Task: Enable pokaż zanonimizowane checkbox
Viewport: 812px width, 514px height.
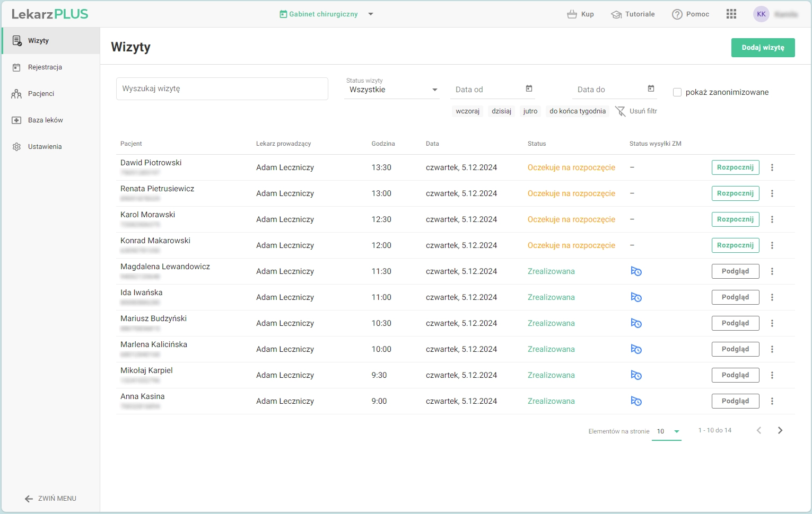Action: pos(677,92)
